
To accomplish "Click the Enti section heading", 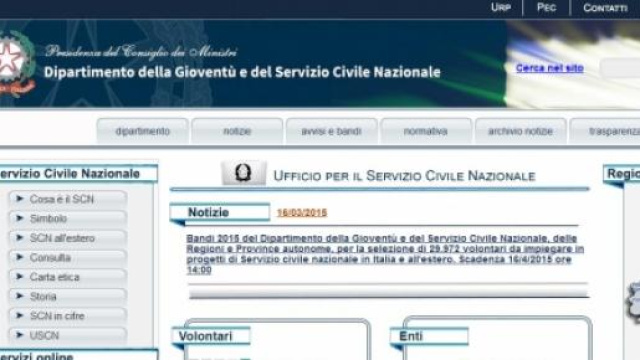I will (x=429, y=336).
